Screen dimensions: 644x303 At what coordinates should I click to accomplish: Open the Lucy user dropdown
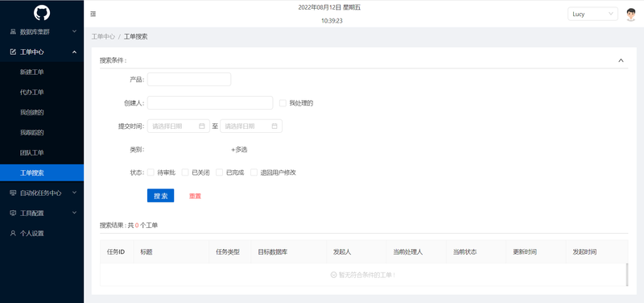point(592,14)
